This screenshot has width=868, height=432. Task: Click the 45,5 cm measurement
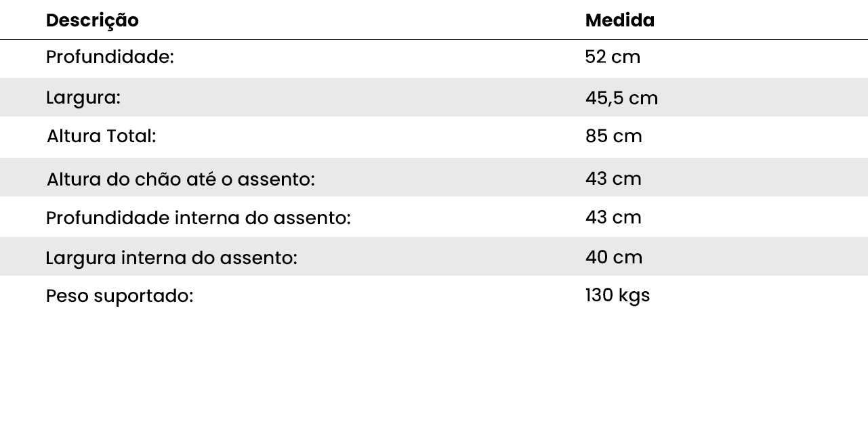click(621, 99)
